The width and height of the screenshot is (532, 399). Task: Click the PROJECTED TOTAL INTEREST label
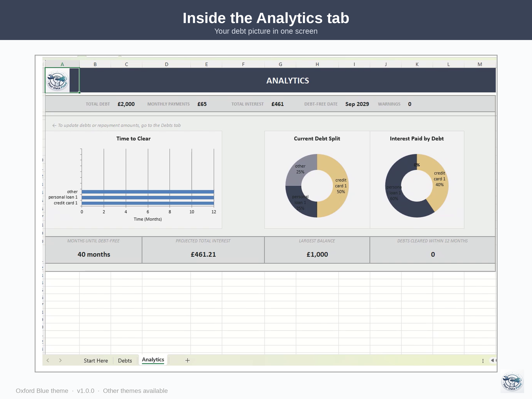click(203, 241)
